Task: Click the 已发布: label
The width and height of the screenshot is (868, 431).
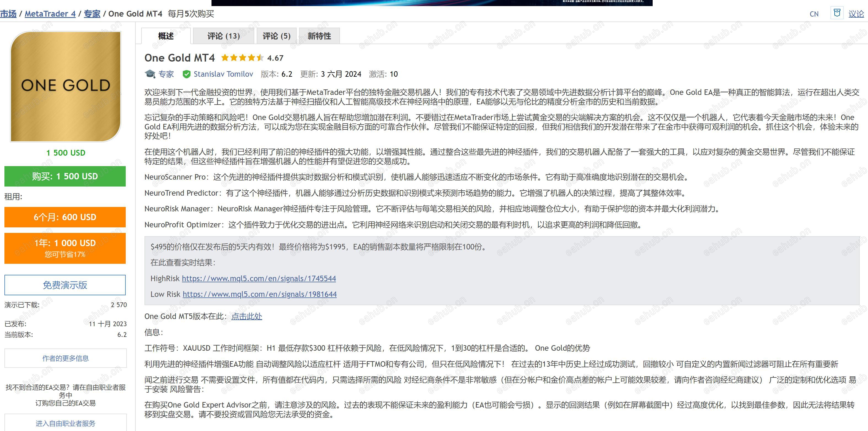Action: click(x=15, y=324)
